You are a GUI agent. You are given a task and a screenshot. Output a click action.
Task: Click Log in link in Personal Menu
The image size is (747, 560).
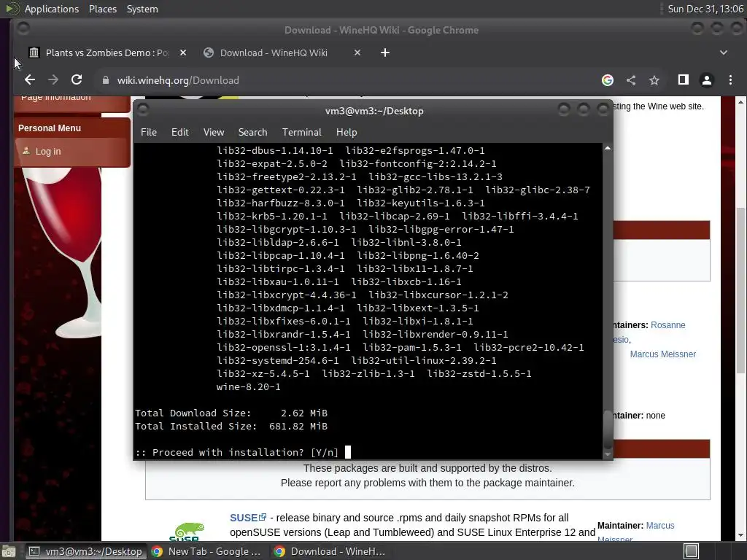[48, 152]
